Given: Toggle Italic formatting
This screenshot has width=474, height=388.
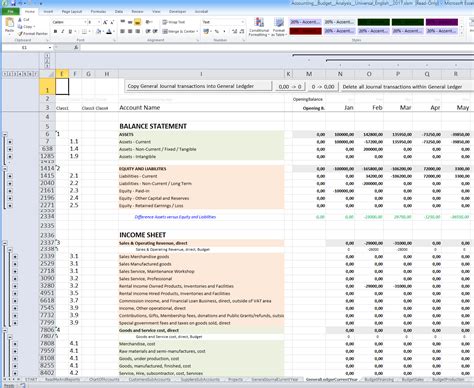Looking at the screenshot, I should 62,31.
